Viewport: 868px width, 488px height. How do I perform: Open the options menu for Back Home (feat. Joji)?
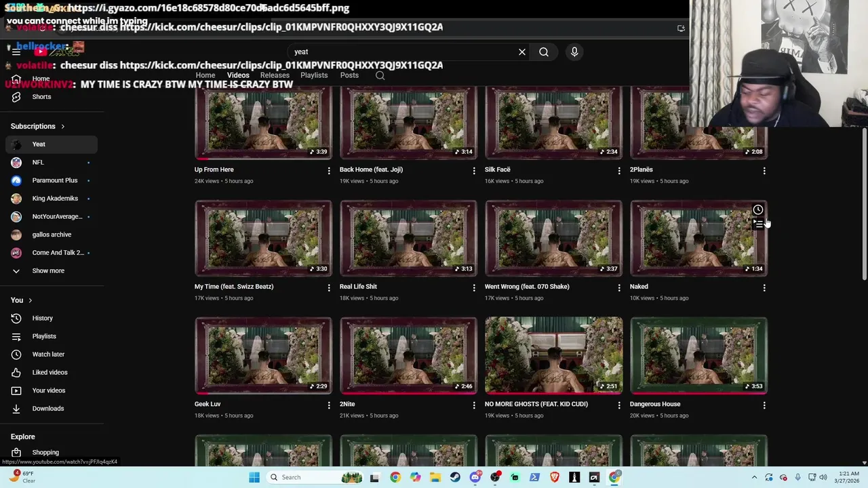coord(474,171)
